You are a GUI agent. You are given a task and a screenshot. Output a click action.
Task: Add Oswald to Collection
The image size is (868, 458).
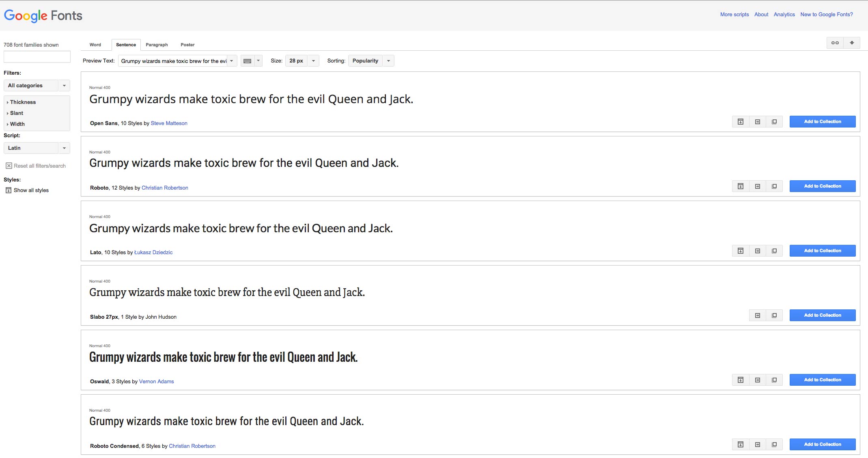coord(823,380)
